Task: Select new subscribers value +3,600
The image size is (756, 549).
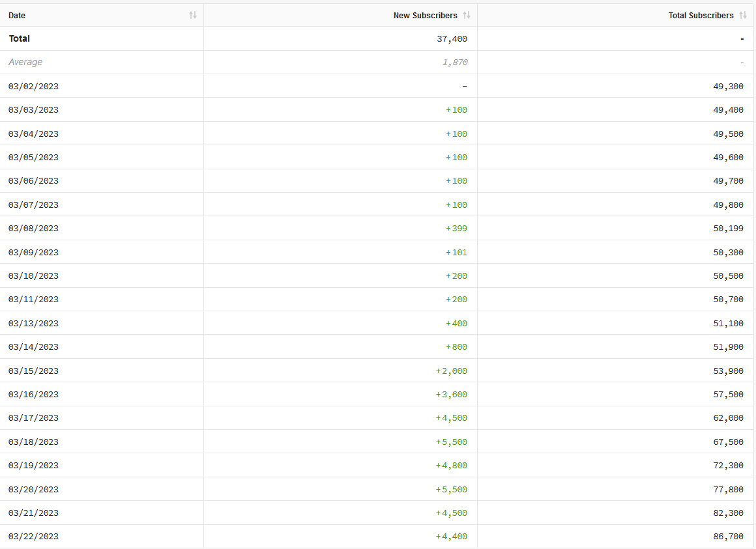Action: (451, 395)
